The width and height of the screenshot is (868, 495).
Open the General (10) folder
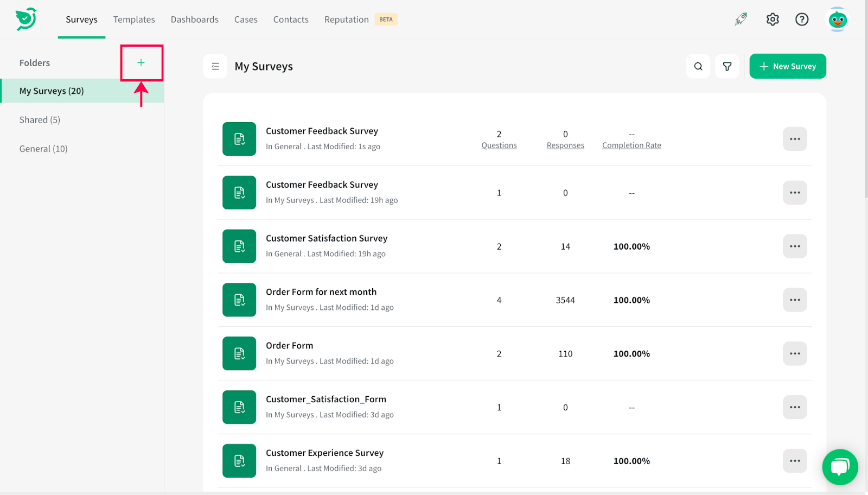pos(43,149)
